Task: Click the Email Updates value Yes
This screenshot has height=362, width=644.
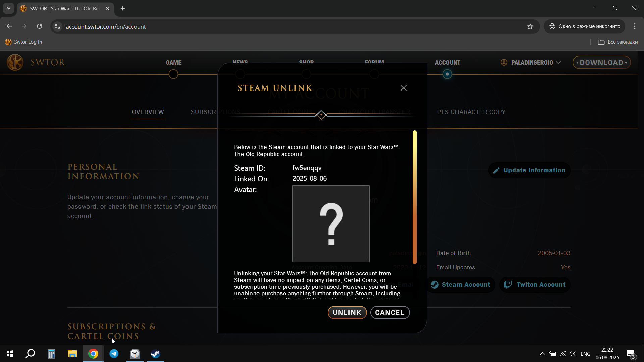Action: (x=566, y=267)
